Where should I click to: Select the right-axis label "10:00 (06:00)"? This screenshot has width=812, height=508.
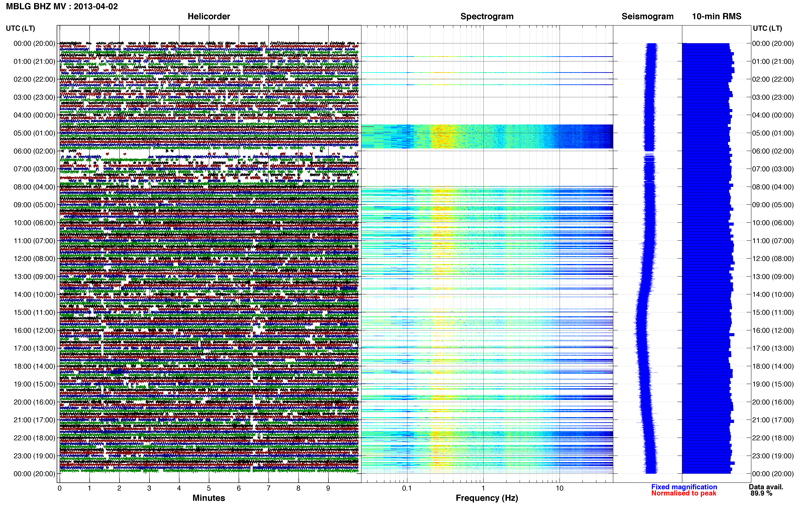point(773,223)
